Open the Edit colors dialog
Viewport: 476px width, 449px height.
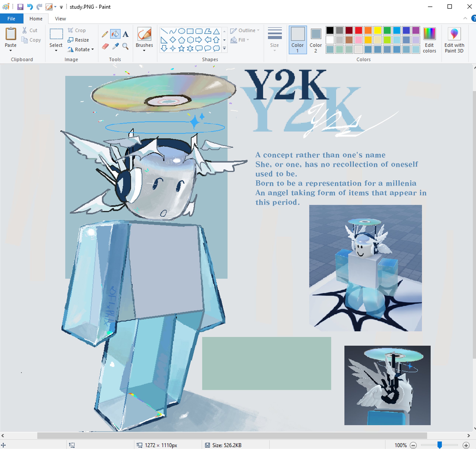point(429,40)
